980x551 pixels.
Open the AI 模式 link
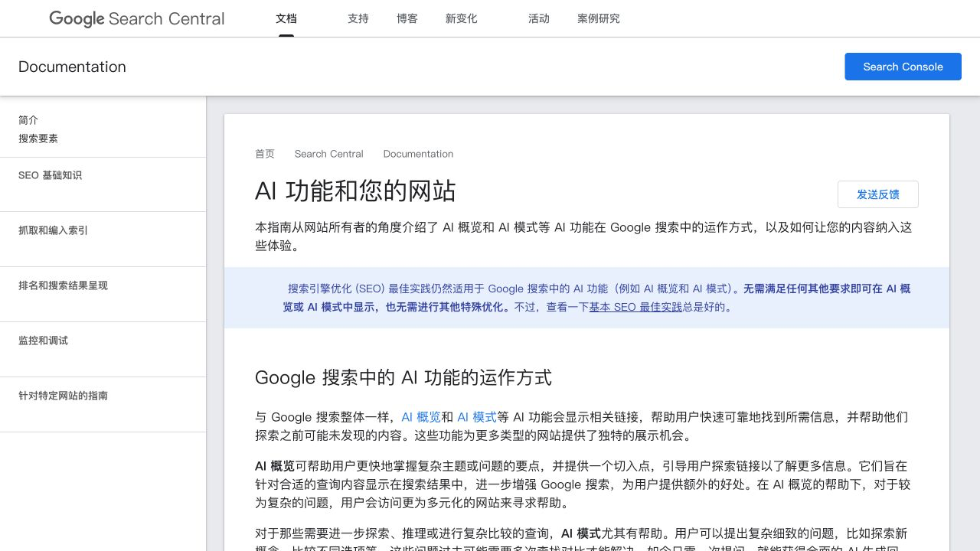(x=477, y=417)
